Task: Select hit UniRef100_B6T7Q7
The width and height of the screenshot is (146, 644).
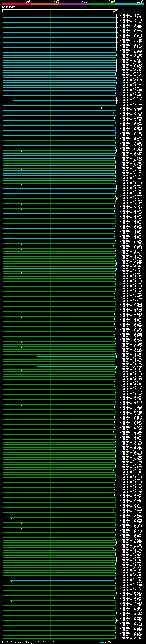Action: pos(131,55)
